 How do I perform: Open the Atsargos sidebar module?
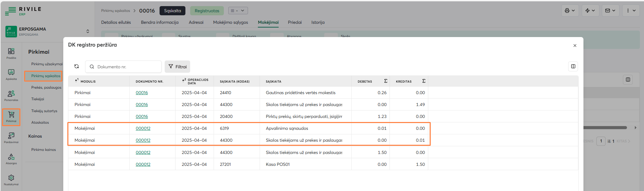tap(11, 158)
